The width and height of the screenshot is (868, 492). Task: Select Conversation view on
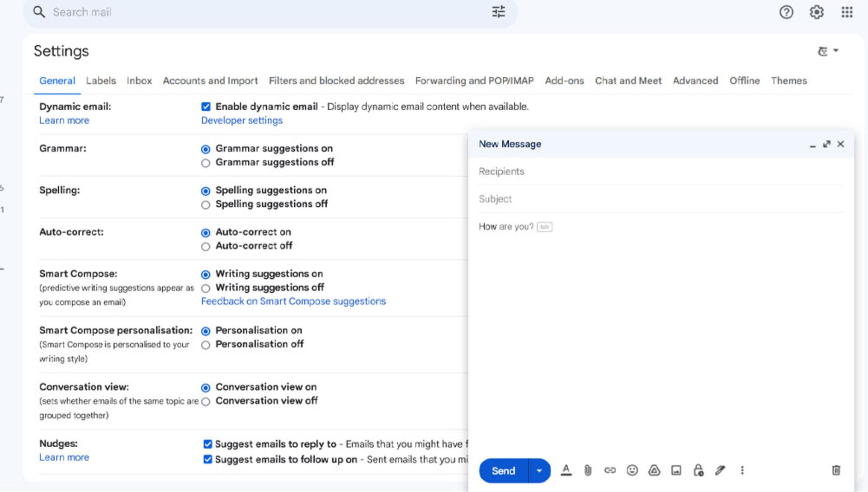tap(206, 388)
